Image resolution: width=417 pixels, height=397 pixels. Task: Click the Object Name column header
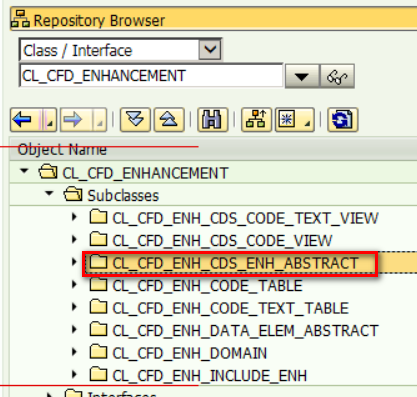click(x=62, y=149)
